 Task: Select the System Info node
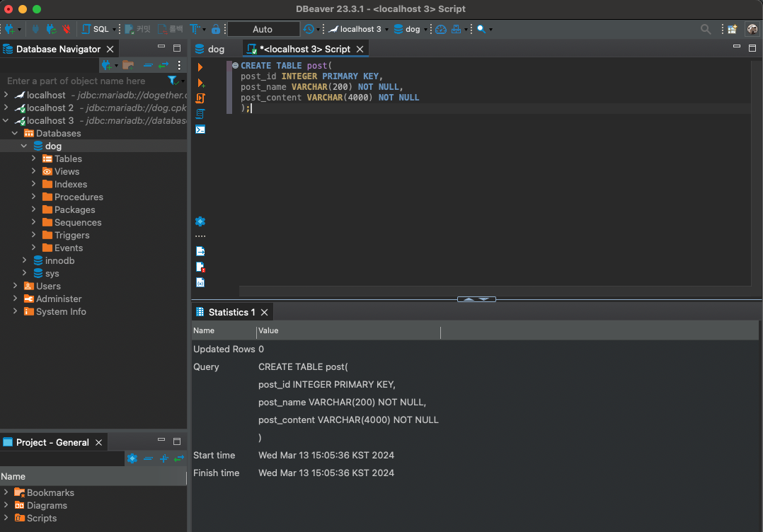(x=55, y=312)
